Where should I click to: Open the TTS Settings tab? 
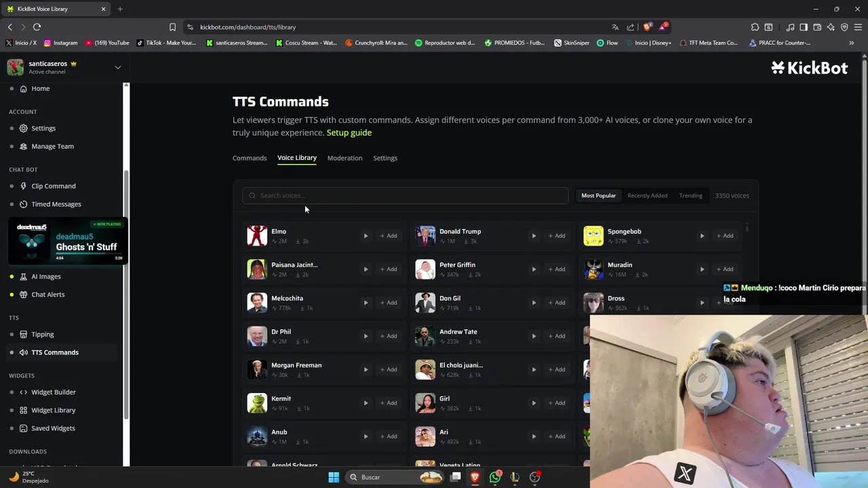385,158
